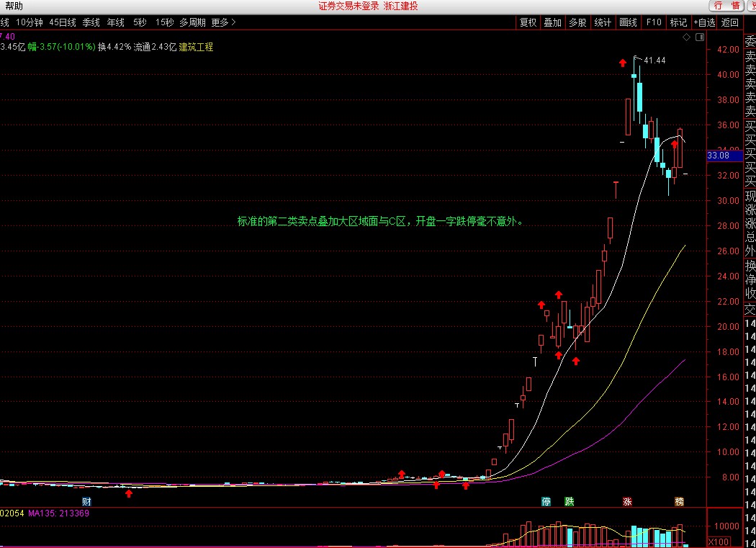756x548 pixels.
Task: Open the 多周期 multi-period view
Action: [192, 22]
